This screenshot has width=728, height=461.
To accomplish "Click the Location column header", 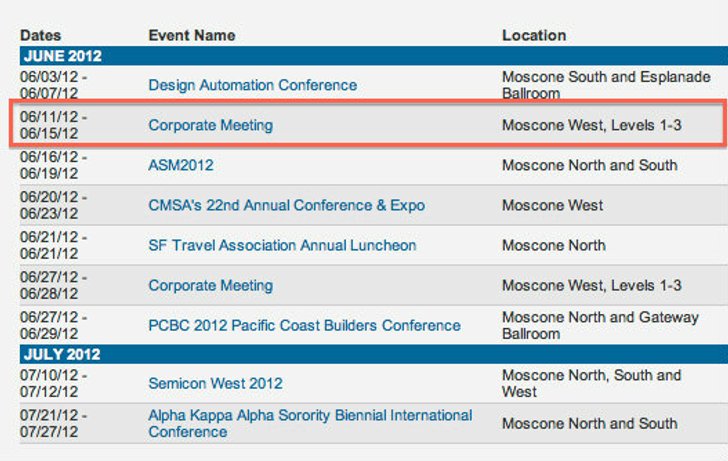I will point(533,35).
